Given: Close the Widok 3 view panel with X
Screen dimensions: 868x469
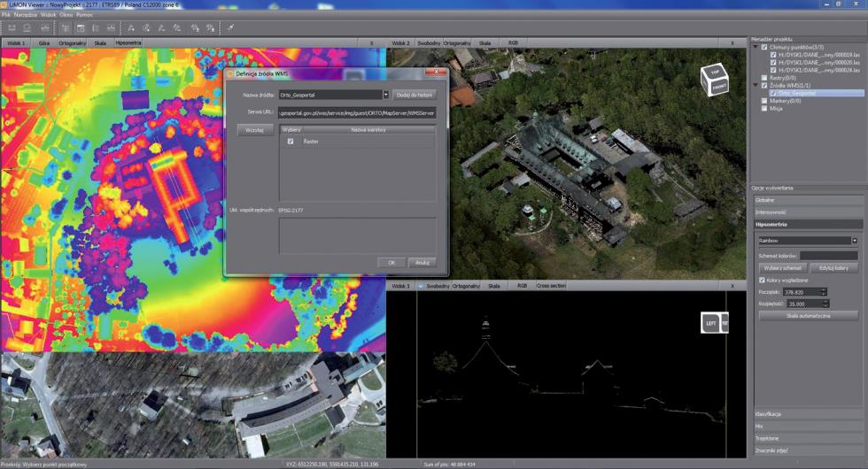Looking at the screenshot, I should 732,286.
